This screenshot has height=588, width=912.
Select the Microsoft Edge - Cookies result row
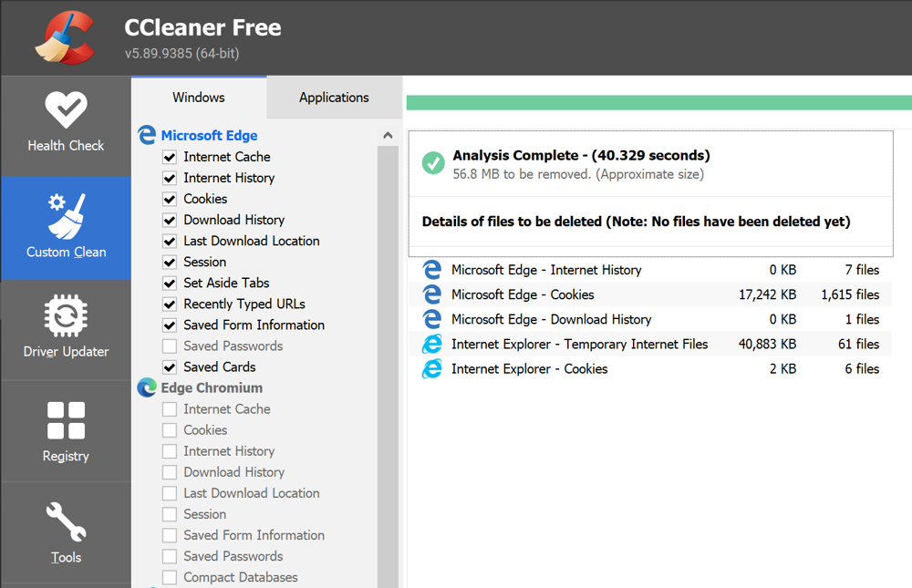[650, 294]
